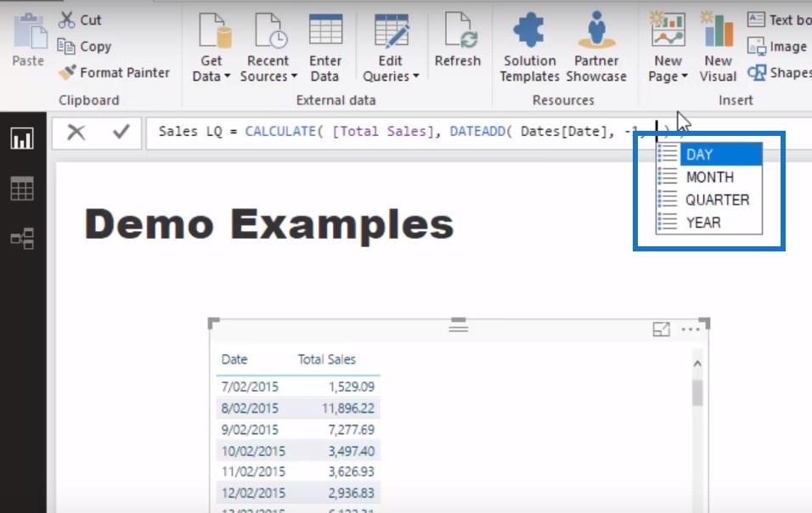Click the Paste button
Viewport: 812px width, 513px height.
point(29,41)
